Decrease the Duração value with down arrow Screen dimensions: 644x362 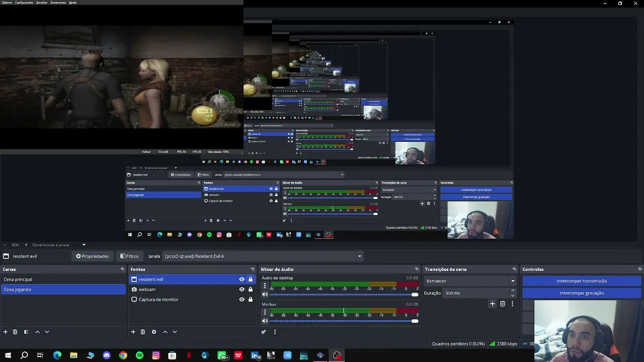[513, 295]
